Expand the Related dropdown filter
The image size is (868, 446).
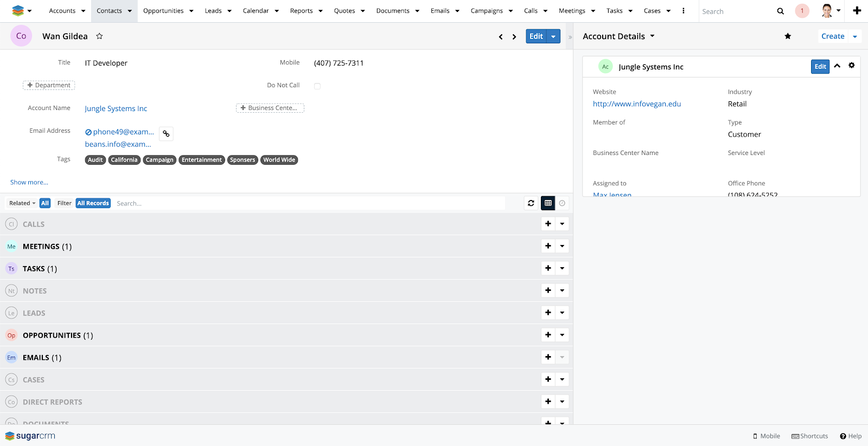(22, 203)
